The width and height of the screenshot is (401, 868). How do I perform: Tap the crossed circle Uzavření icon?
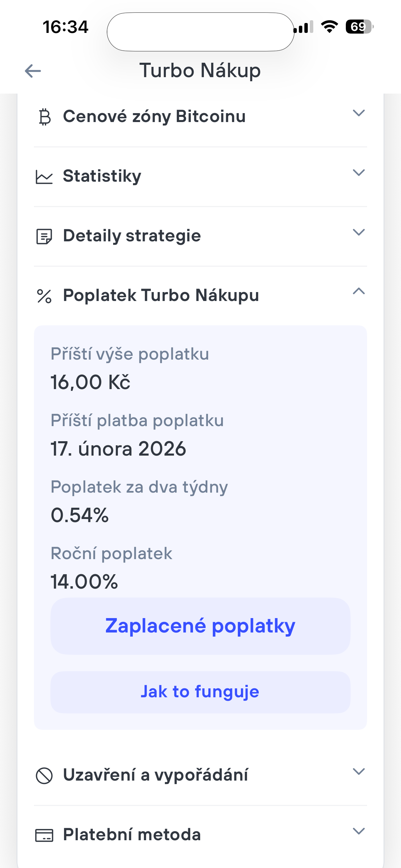point(44,776)
